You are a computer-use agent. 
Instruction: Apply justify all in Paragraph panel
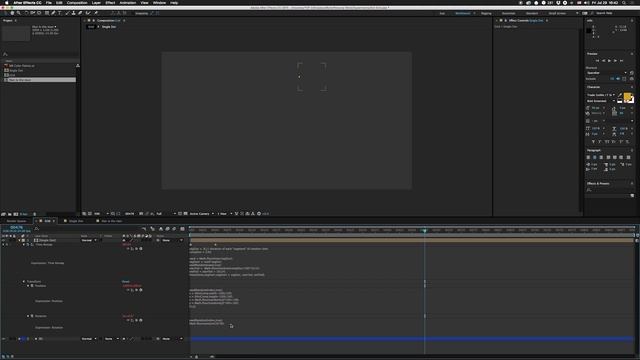click(628, 157)
